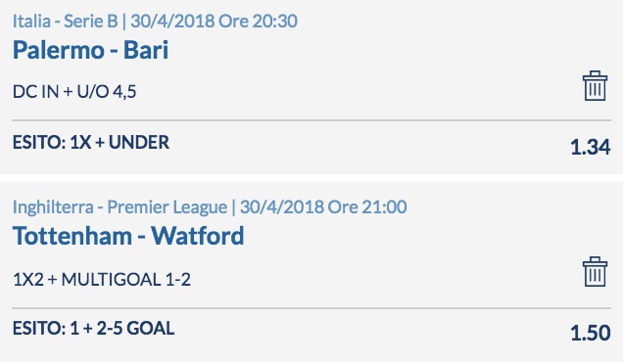Delete the Palermo - Bari bet with trash icon
This screenshot has height=364, width=623.
click(595, 86)
